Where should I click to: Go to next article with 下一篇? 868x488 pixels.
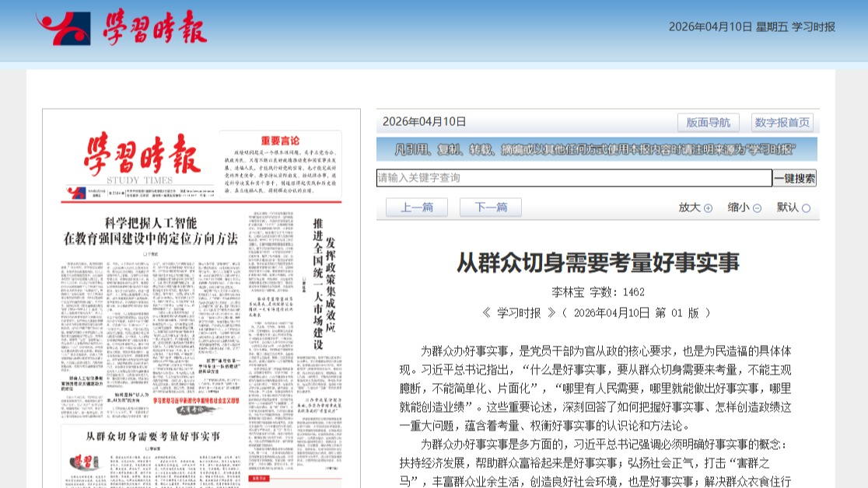(491, 207)
